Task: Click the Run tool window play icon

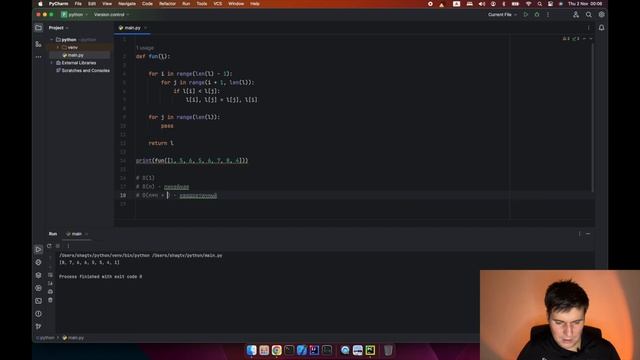Action: [x=38, y=249]
